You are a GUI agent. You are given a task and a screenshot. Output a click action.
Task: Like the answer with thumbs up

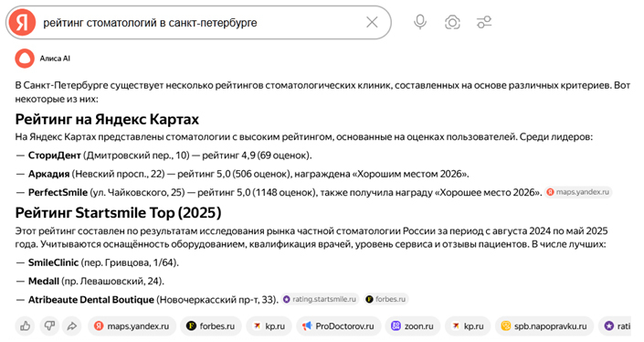26,326
